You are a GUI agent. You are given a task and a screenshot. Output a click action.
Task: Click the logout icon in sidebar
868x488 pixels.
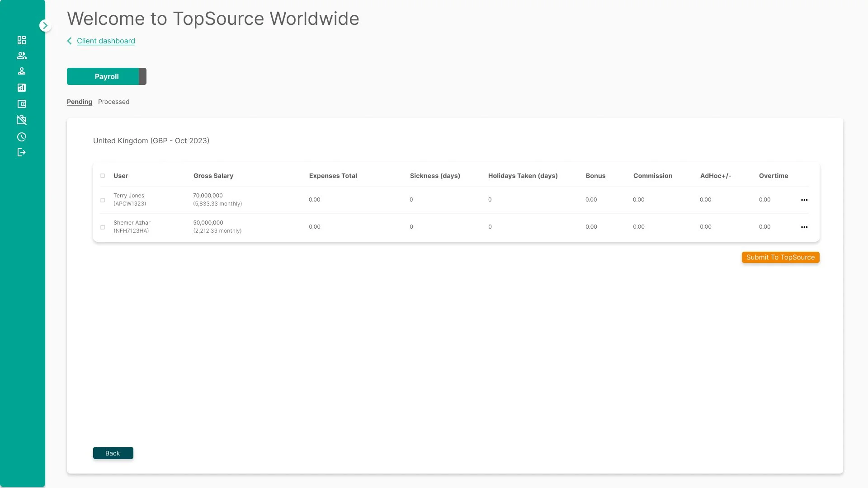pos(22,152)
